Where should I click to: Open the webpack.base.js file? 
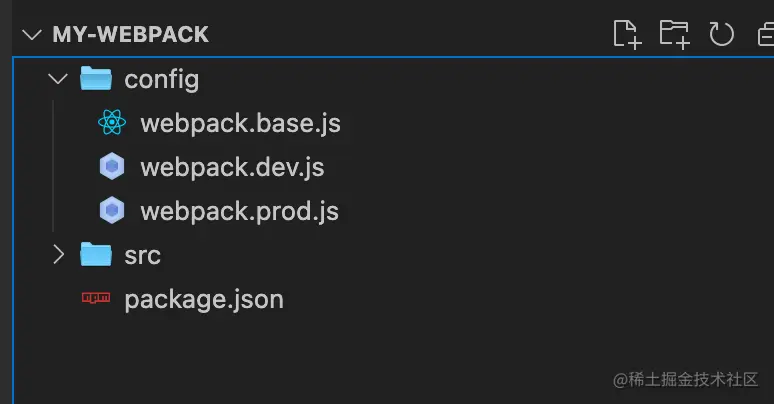(240, 123)
